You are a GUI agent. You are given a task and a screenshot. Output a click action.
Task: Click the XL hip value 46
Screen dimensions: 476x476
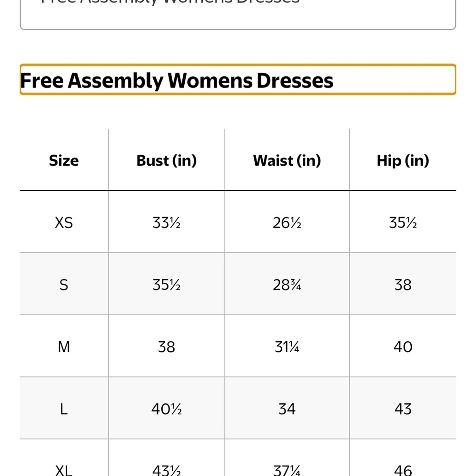(403, 470)
